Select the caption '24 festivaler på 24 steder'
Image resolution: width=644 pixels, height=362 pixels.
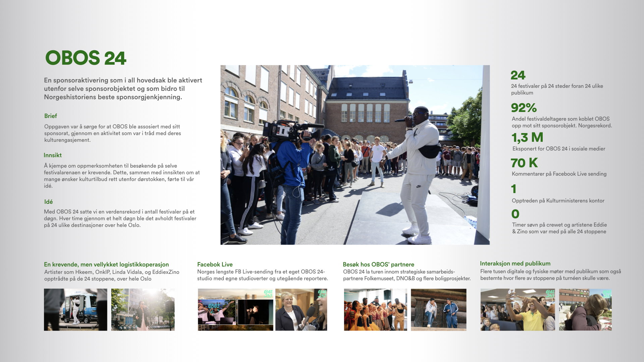click(557, 89)
